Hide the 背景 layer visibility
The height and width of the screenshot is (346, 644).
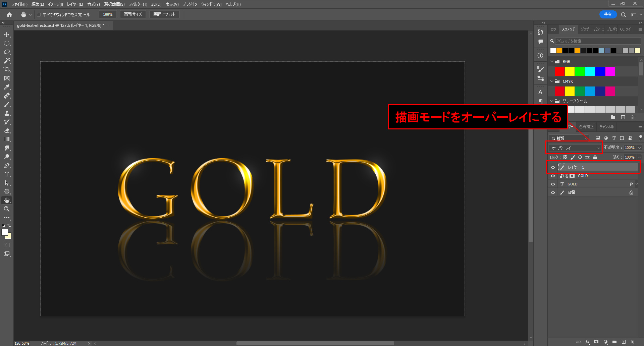coord(553,192)
